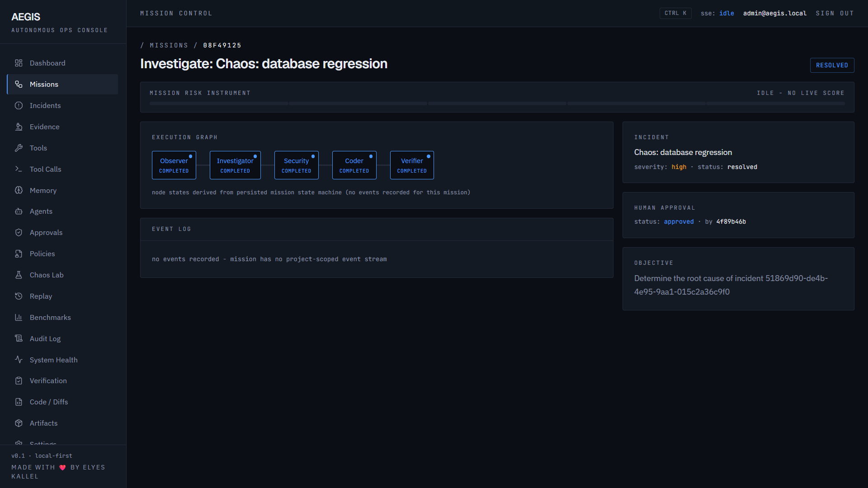The height and width of the screenshot is (488, 868).
Task: Select the Coder graph node
Action: 354,165
